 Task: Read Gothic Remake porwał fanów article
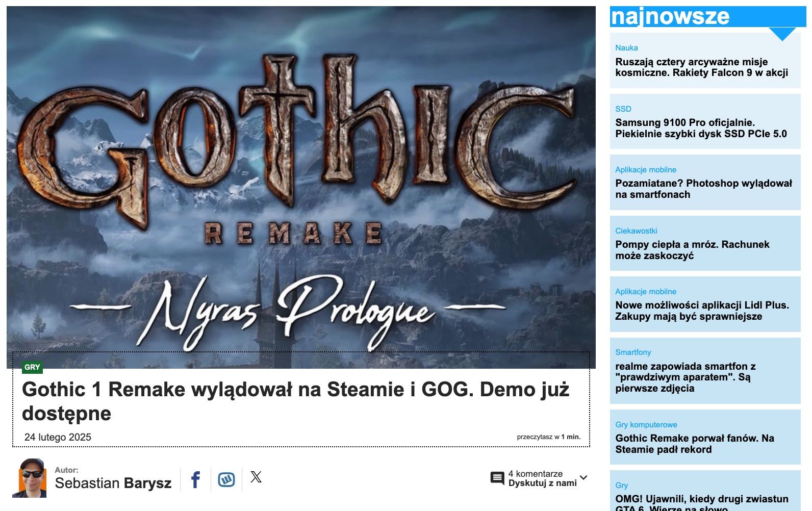point(695,444)
